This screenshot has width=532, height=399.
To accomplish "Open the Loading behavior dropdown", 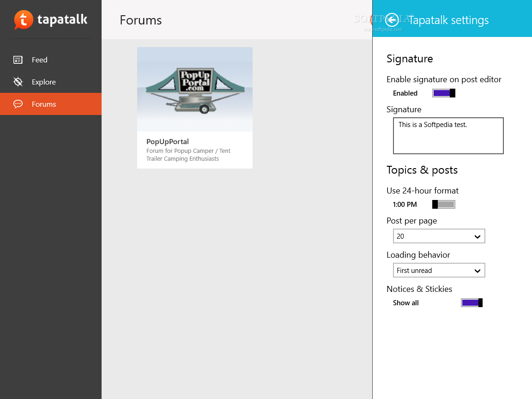I will pyautogui.click(x=439, y=271).
